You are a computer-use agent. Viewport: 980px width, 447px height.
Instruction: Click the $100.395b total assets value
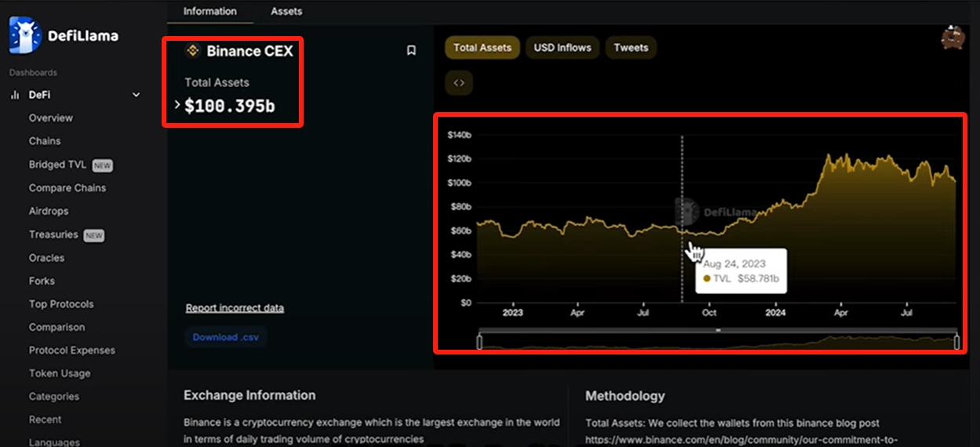pyautogui.click(x=230, y=106)
